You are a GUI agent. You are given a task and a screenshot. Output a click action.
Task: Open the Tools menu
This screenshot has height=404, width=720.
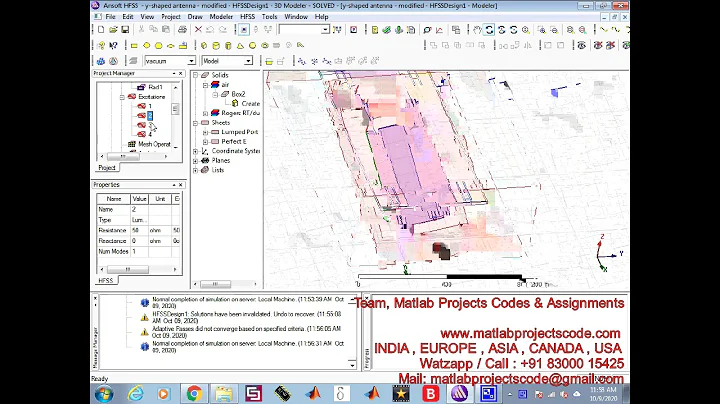pyautogui.click(x=270, y=17)
